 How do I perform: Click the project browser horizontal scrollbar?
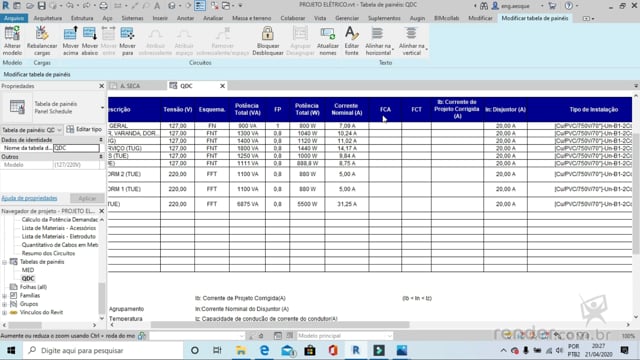25,325
